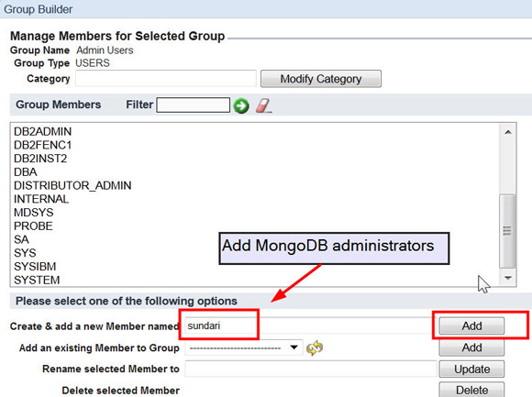The height and width of the screenshot is (397, 532).
Task: Focus the Category text field
Action: coord(166,79)
